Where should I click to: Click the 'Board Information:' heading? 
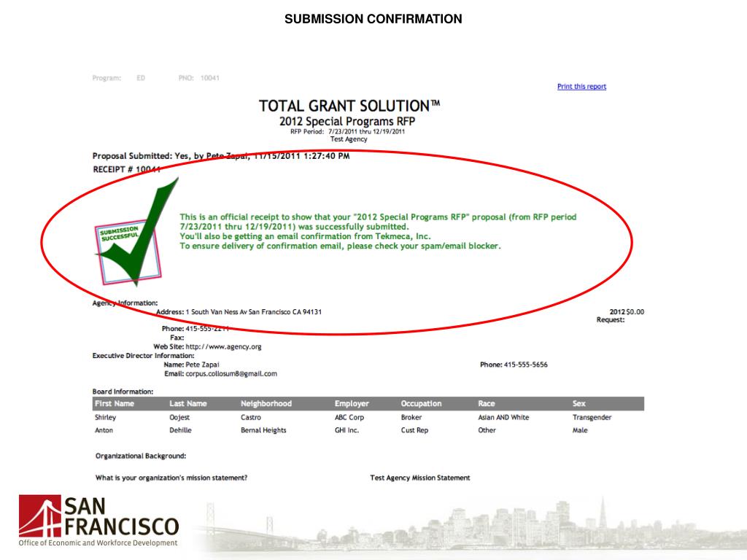tap(123, 392)
